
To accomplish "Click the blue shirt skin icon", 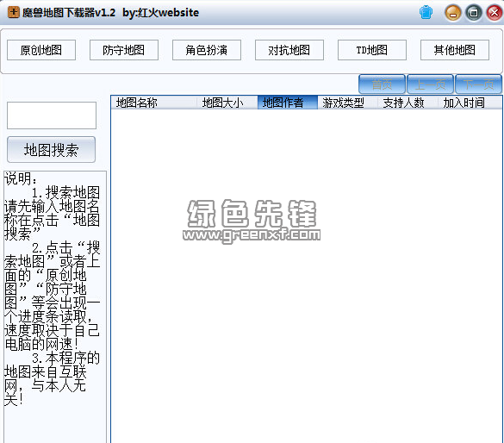I will click(x=426, y=13).
